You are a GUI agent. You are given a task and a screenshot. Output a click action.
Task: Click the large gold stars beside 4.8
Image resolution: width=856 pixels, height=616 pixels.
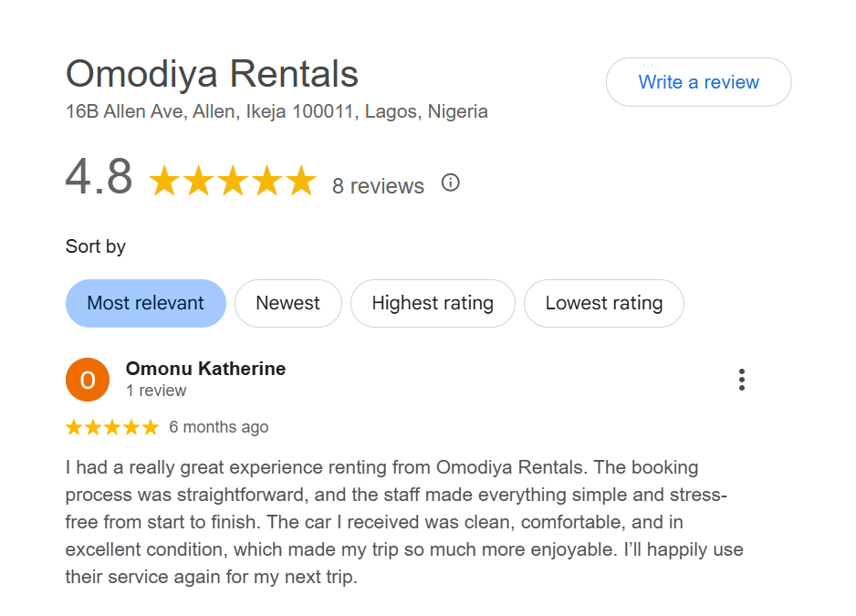click(x=232, y=182)
